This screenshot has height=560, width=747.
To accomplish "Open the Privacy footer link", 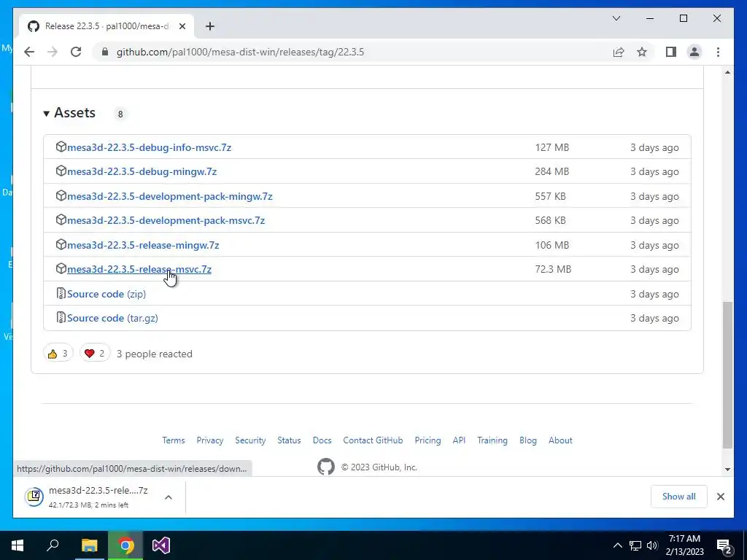I will pyautogui.click(x=209, y=440).
